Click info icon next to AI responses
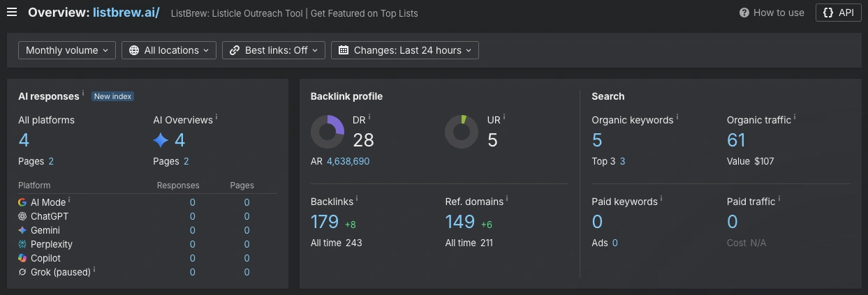This screenshot has height=295, width=868. coord(83,93)
